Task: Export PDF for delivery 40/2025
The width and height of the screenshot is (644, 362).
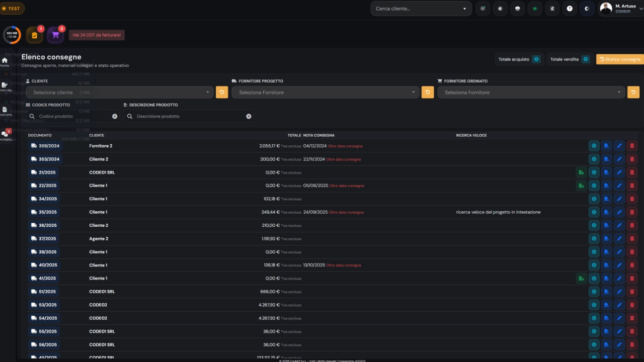Action: (x=607, y=265)
